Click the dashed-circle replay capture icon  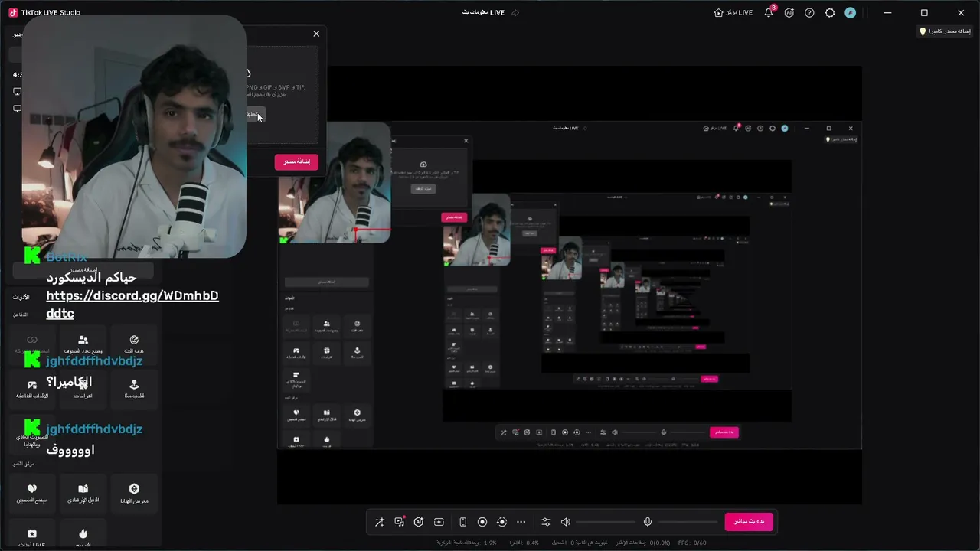click(x=501, y=522)
